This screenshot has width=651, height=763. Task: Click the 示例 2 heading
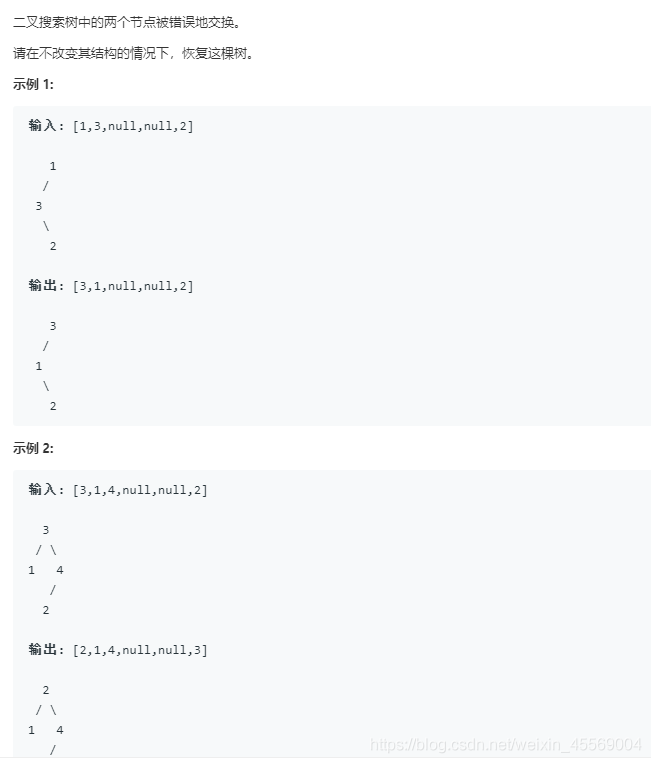tap(33, 448)
